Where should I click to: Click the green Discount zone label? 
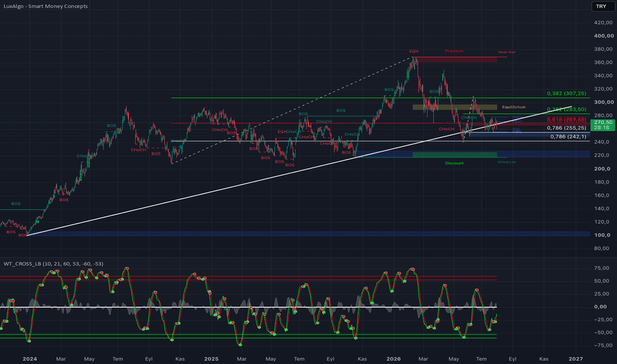454,163
